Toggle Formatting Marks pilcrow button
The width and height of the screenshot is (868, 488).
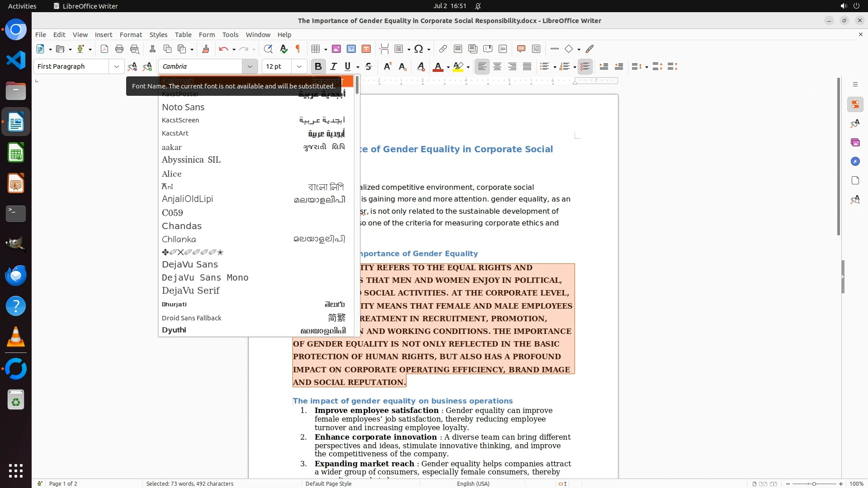[298, 49]
